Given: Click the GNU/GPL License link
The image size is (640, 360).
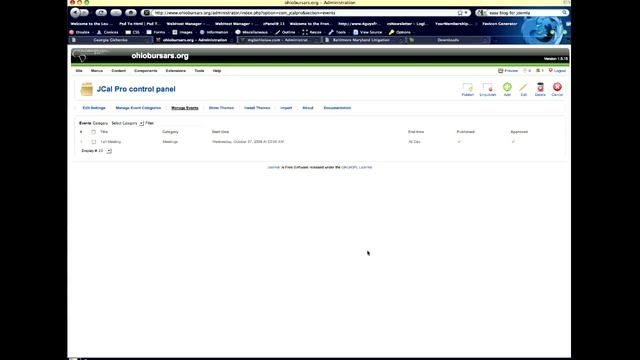Looking at the screenshot, I should pyautogui.click(x=357, y=167).
